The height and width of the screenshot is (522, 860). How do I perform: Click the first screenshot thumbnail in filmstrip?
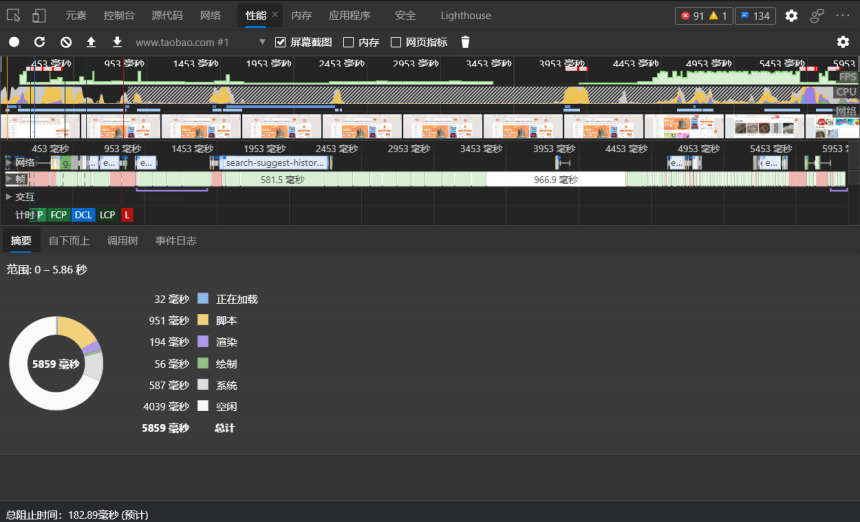click(40, 126)
